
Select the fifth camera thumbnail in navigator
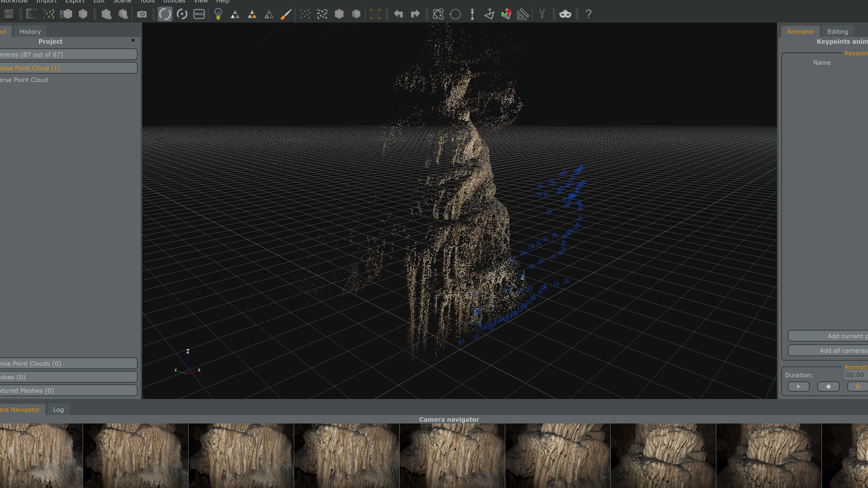(452, 456)
